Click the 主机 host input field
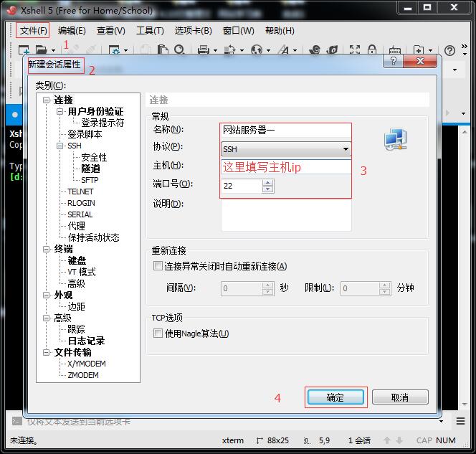Screen dimensions: 476x454 286,167
